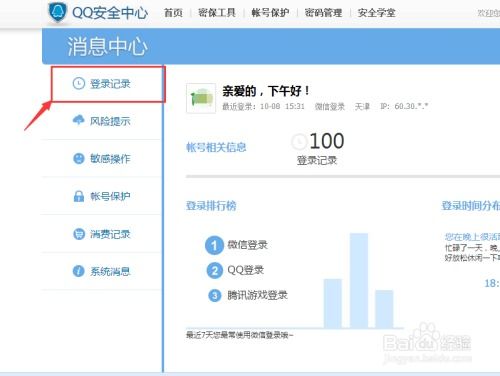Click the 100 login records count

coord(327,141)
